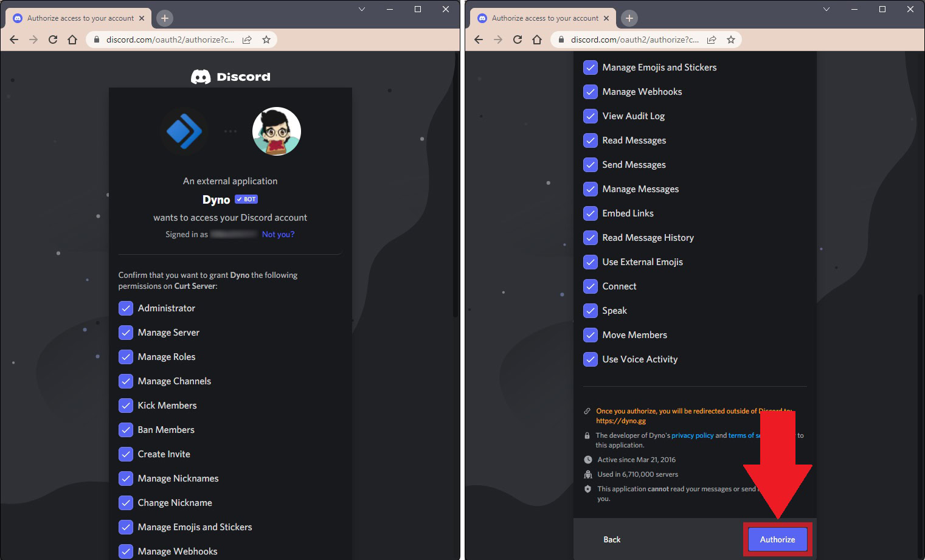Uncheck the Use Voice Activity permission
925x560 pixels.
(x=591, y=359)
